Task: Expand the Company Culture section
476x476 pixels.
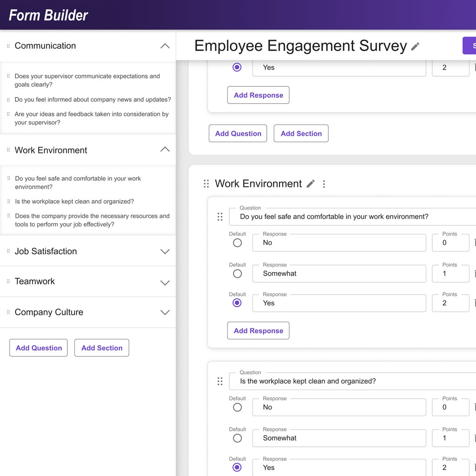Action: pyautogui.click(x=165, y=312)
